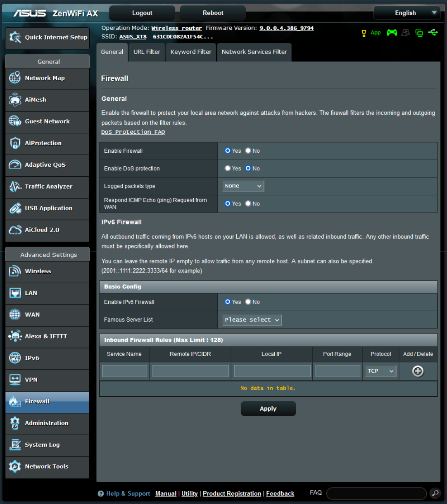Open the Logged packets type dropdown

pos(243,186)
